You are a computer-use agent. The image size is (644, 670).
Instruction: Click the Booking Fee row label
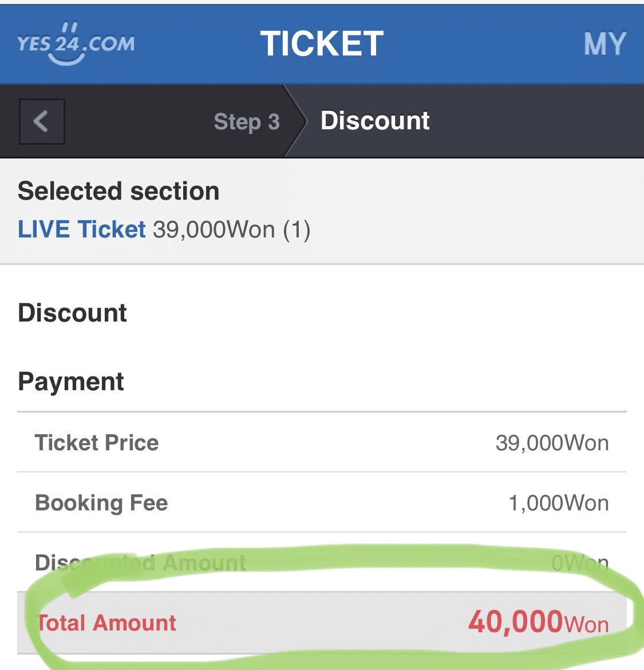tap(101, 503)
